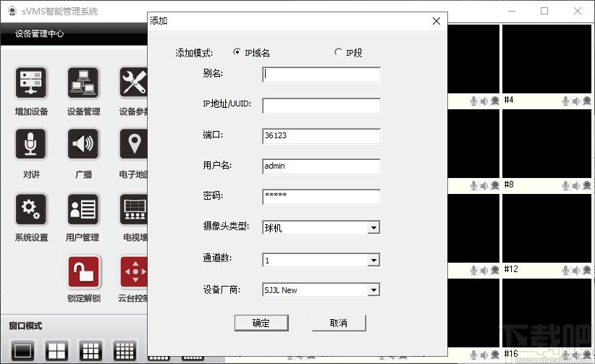Click camera snapshot icon under pane #8
Screen dimensions: 595x364
click(587, 185)
